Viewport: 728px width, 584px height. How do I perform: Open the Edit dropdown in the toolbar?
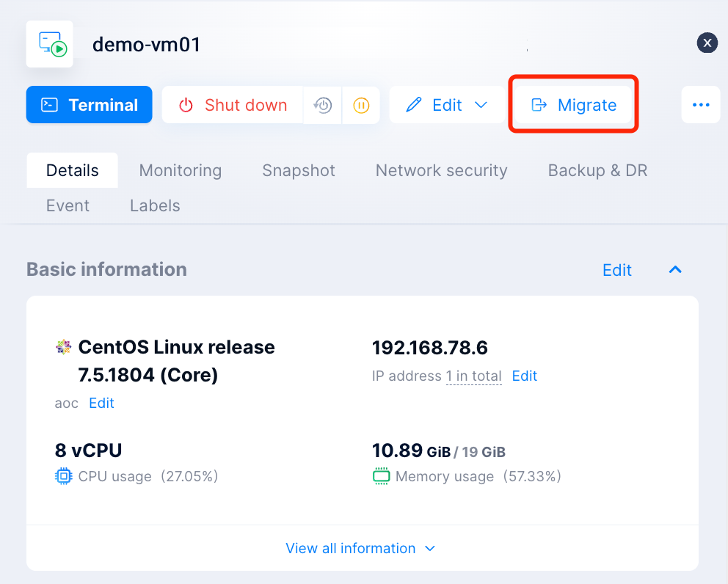point(447,105)
